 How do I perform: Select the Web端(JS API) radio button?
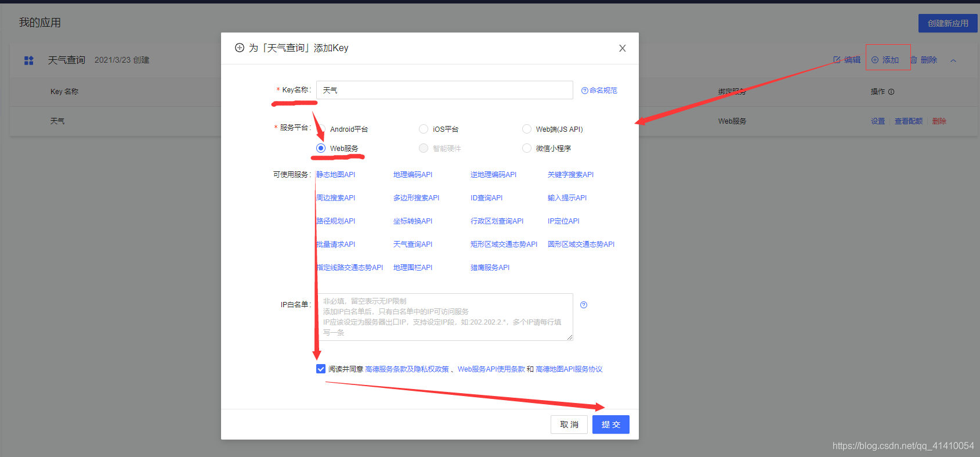coord(527,129)
